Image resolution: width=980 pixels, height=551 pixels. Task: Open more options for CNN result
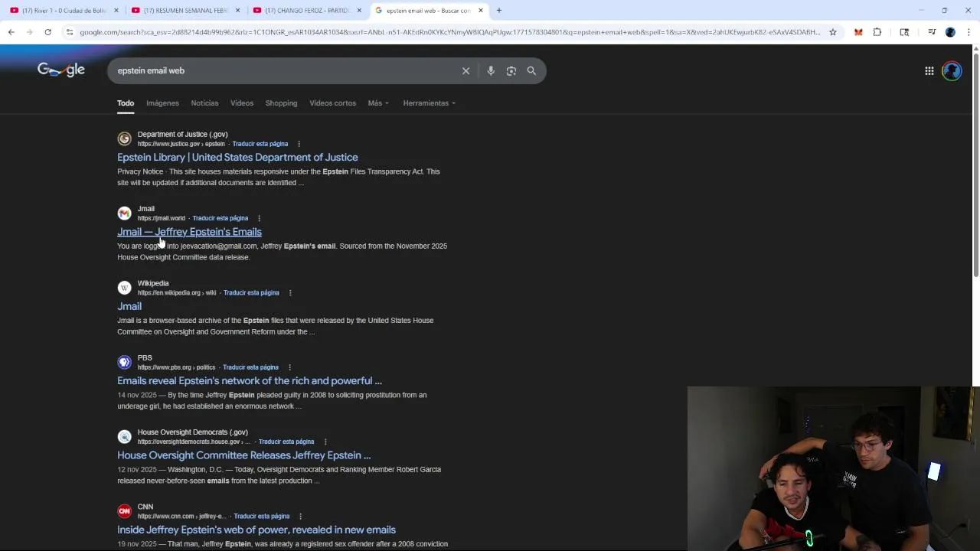point(300,516)
